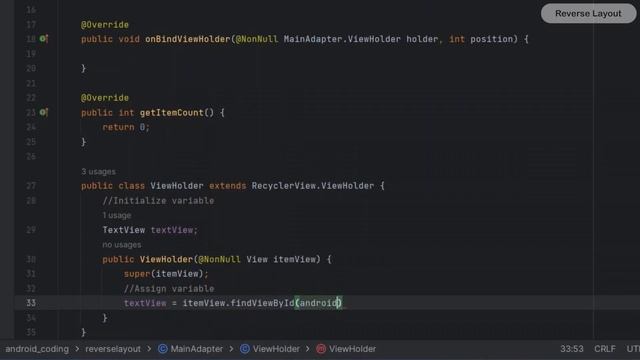Click the 'int position' parameter on line 18
The image size is (640, 360).
[x=481, y=39]
